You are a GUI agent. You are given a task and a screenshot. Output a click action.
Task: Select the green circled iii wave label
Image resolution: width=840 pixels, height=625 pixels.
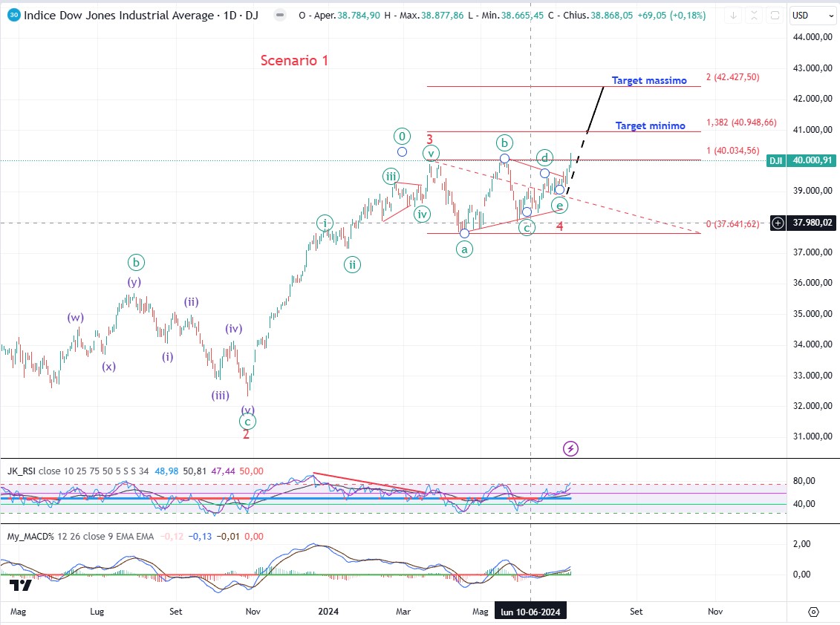(x=391, y=176)
